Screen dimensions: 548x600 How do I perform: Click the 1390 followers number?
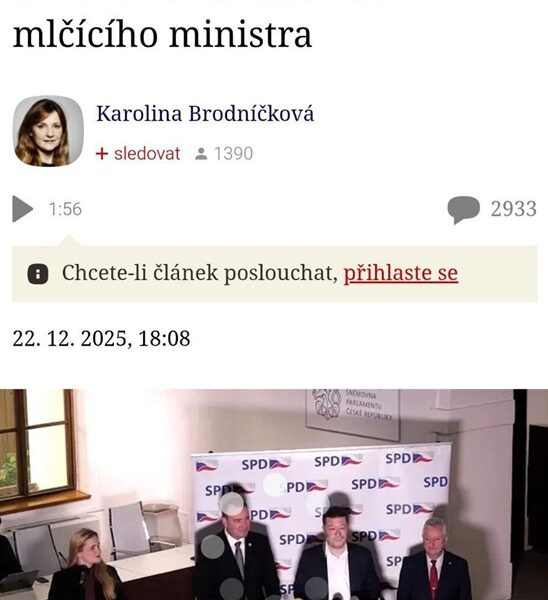pyautogui.click(x=233, y=154)
